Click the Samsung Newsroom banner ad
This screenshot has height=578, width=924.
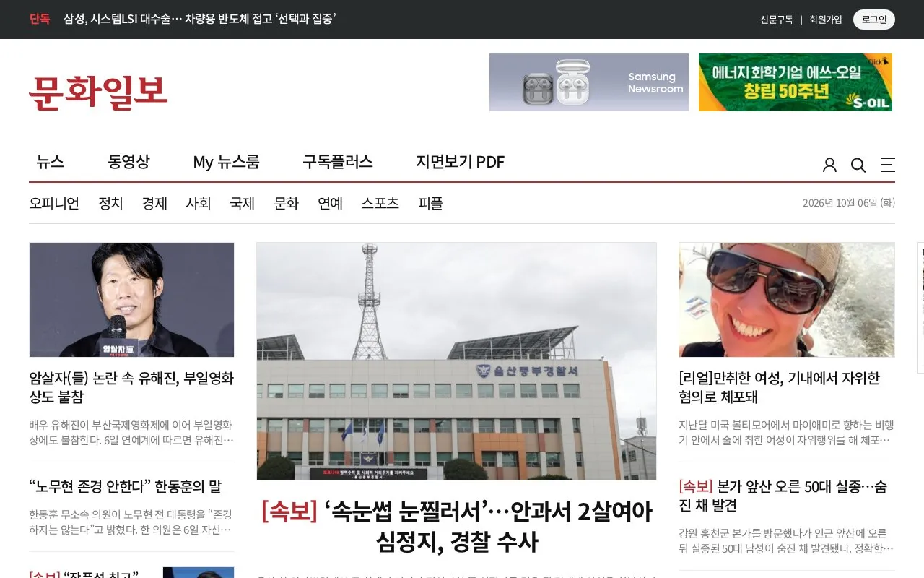coord(589,82)
